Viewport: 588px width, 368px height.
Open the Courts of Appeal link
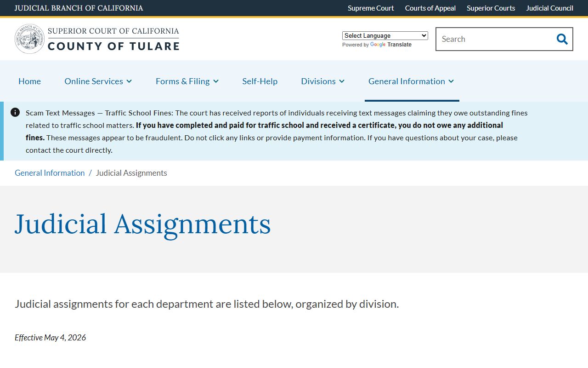point(430,8)
